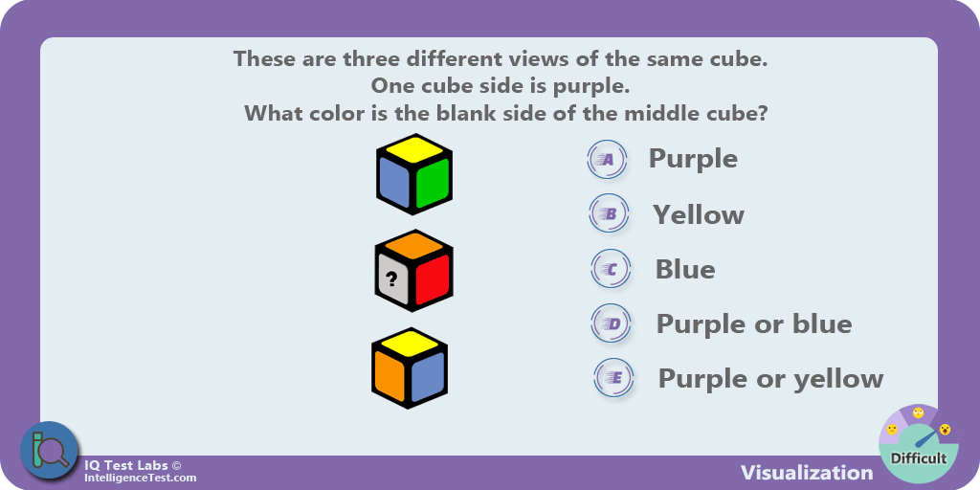This screenshot has width=980, height=490.
Task: Choose the Purple answer text
Action: (693, 159)
